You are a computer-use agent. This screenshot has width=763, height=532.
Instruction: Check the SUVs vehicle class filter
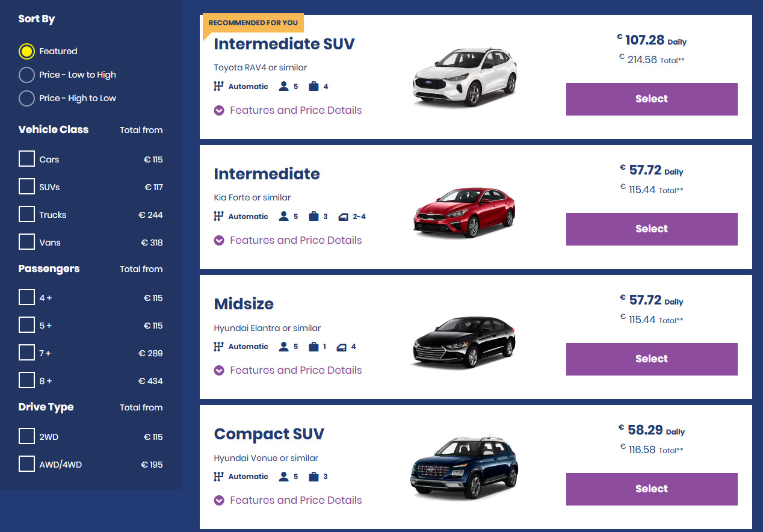pyautogui.click(x=26, y=187)
